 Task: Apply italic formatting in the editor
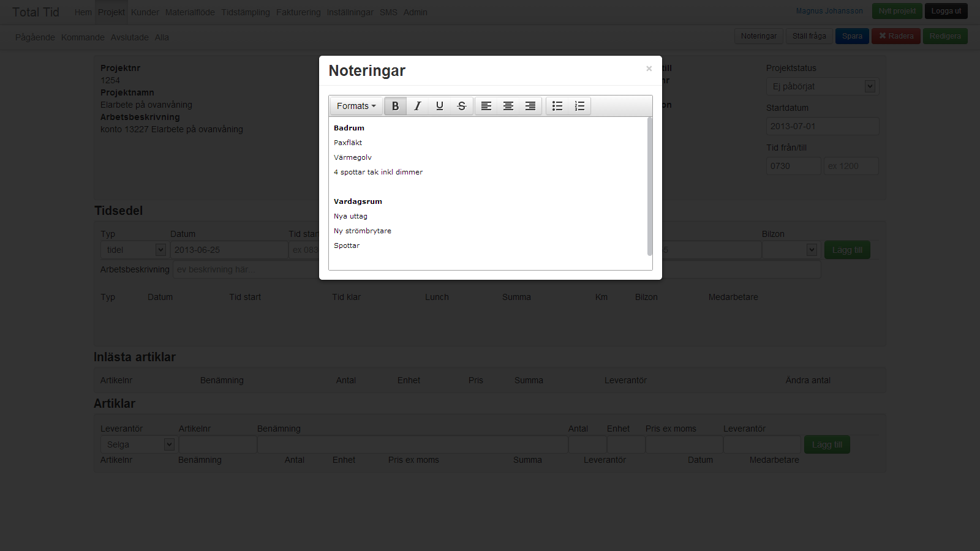coord(417,106)
